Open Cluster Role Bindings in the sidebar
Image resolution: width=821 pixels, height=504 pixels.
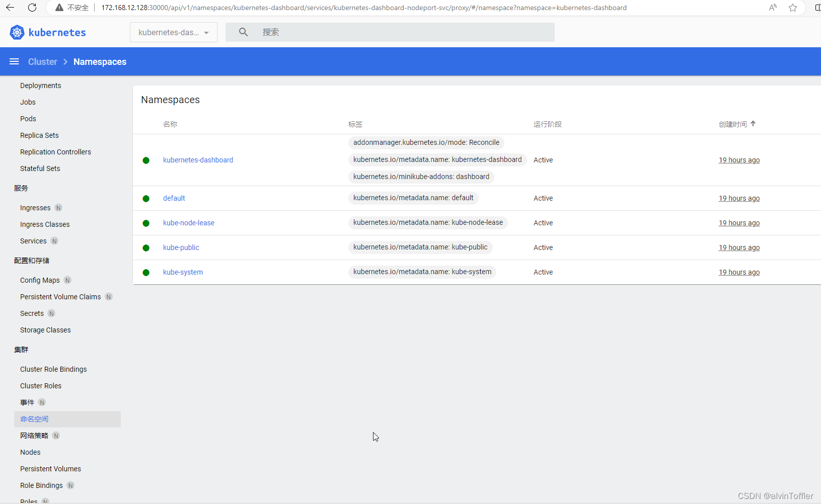53,369
